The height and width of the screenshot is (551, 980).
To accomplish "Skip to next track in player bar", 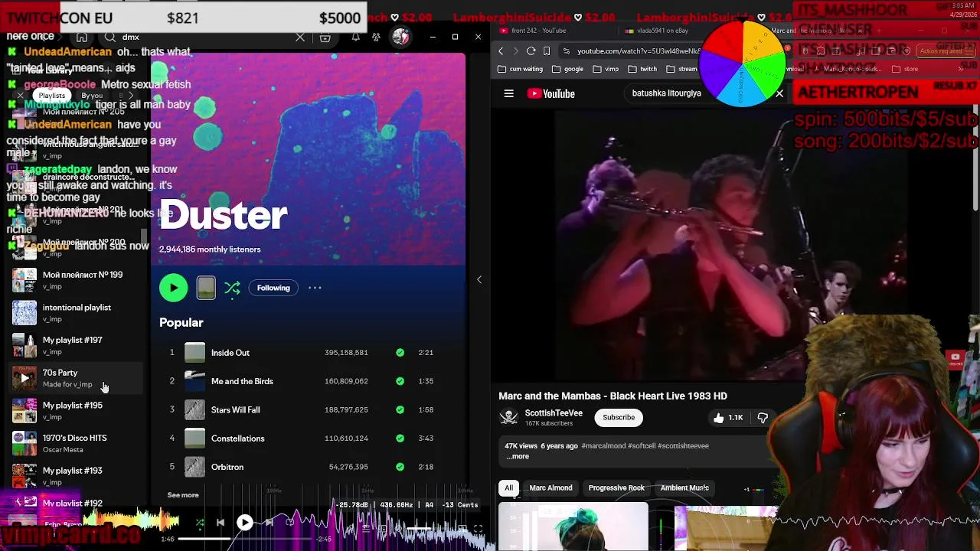I will coord(269,523).
